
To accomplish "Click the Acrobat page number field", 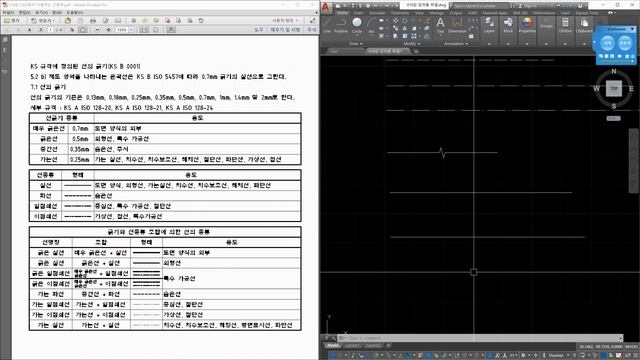I will pyautogui.click(x=50, y=30).
